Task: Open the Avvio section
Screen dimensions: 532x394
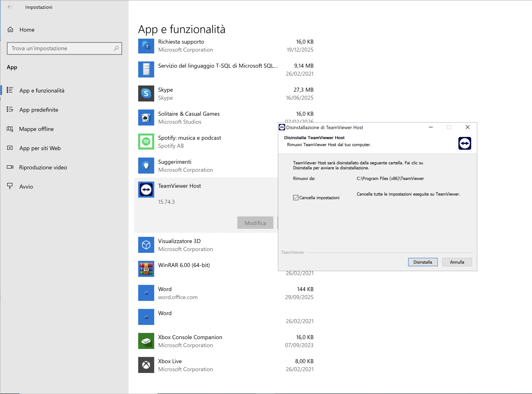Action: coord(26,187)
